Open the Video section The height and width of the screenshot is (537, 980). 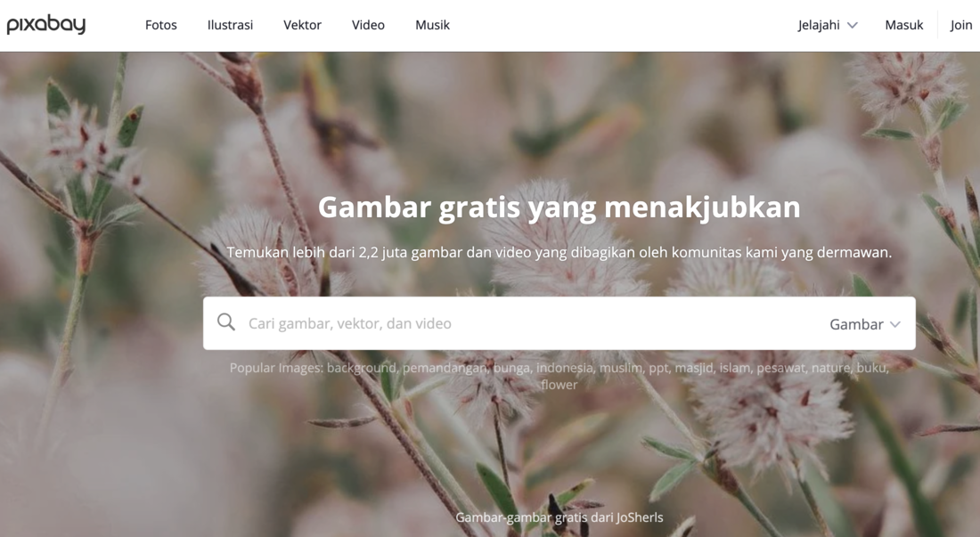pos(368,25)
